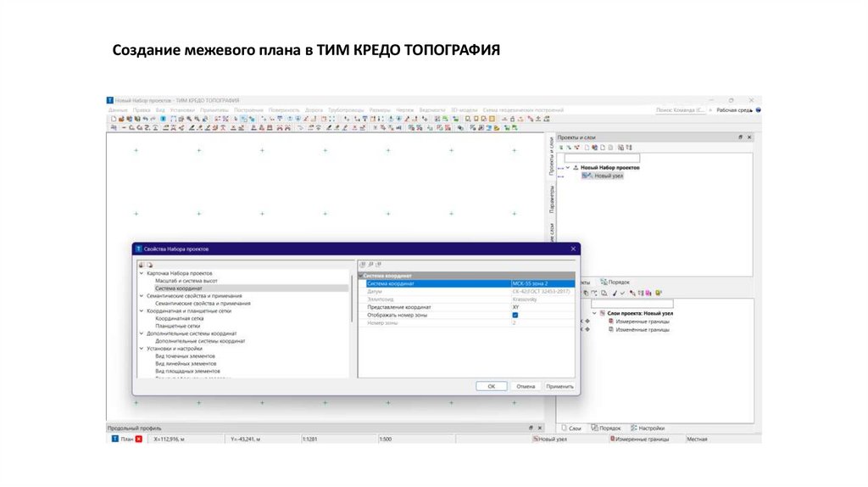Open the Рабочая среда dropdown
Image resolution: width=868 pixels, height=487 pixels.
tap(734, 110)
